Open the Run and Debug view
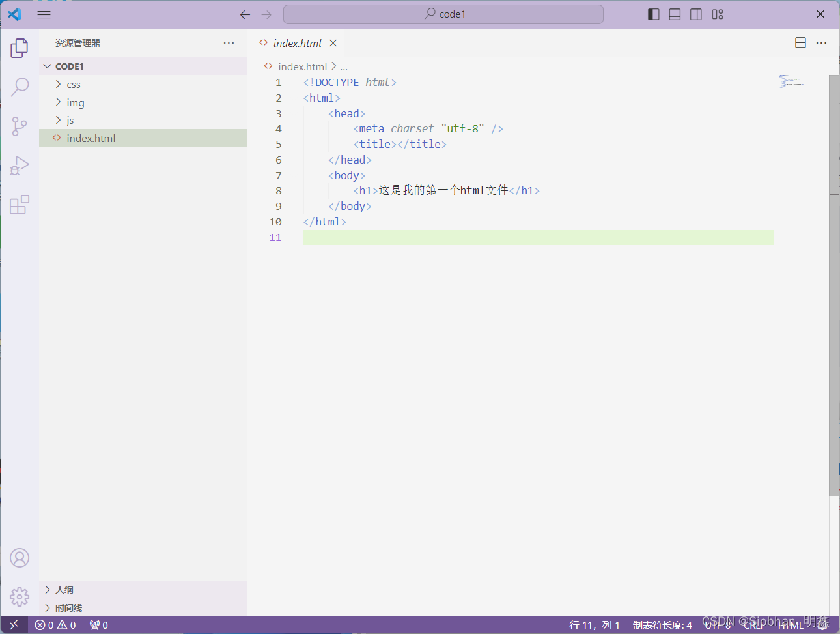Viewport: 840px width, 634px height. 20,166
